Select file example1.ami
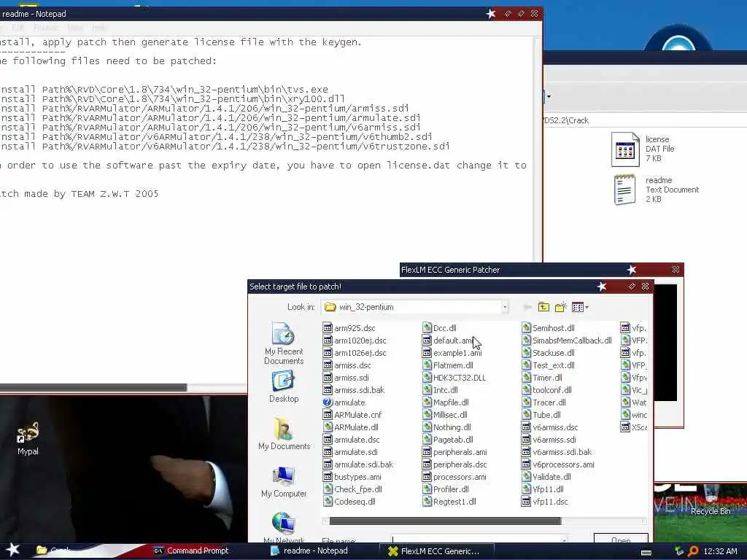 click(x=452, y=353)
